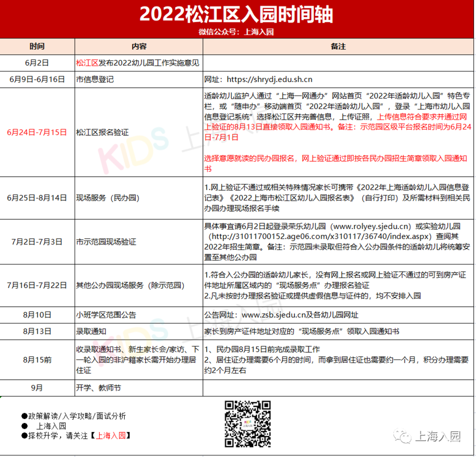The width and height of the screenshot is (476, 457).
Task: Open the 31011700152.age06.com link
Action: point(321,236)
